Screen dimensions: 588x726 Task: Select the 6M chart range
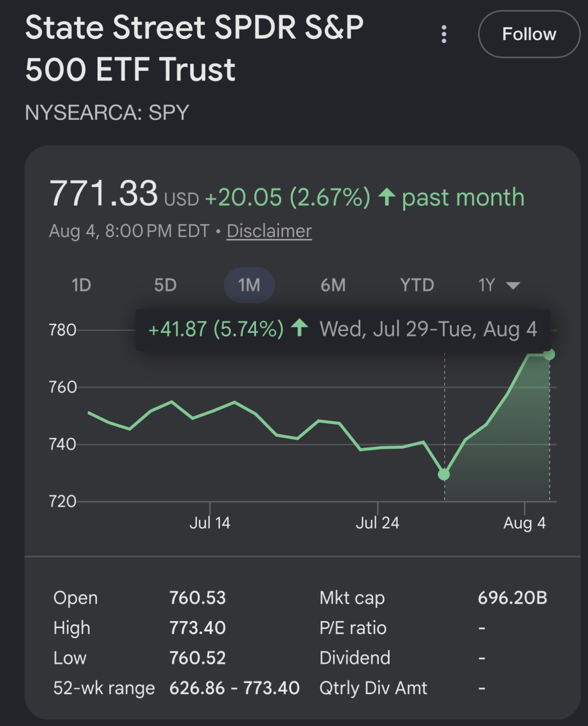coord(333,285)
